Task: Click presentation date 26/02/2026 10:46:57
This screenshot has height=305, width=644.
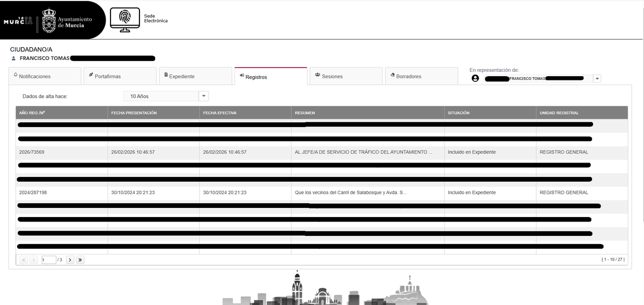Action: click(133, 152)
